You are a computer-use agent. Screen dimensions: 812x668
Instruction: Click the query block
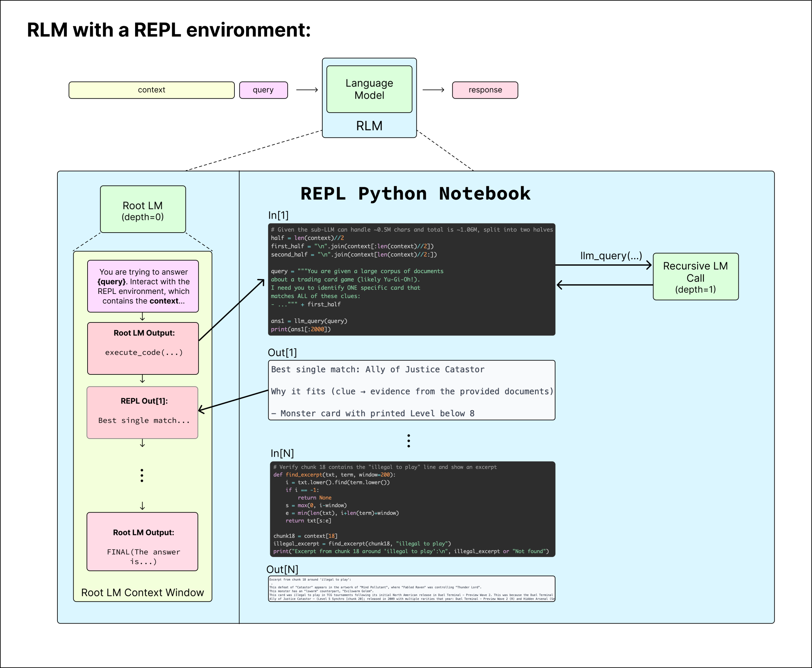tap(263, 90)
